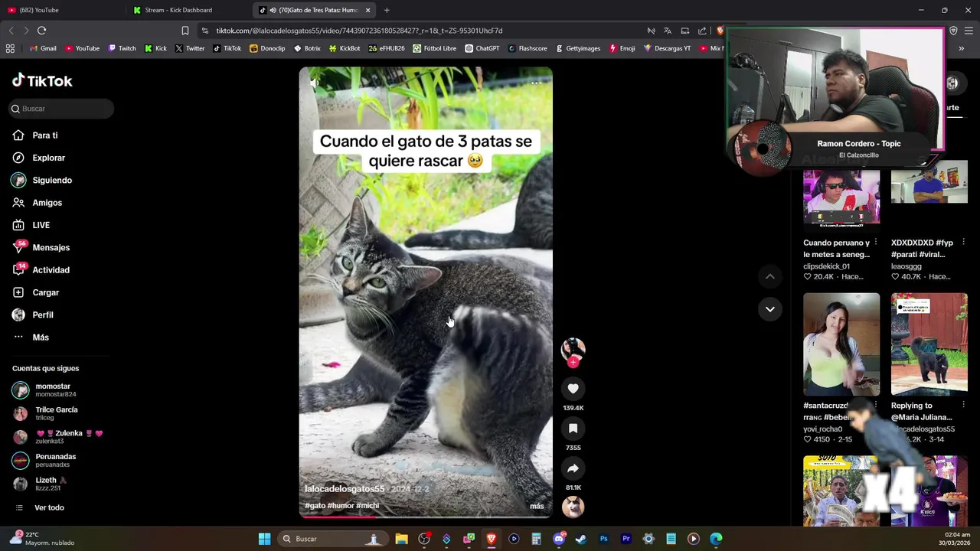Reload the page with browser refresh button
Viewport: 980px width, 551px height.
[41, 31]
